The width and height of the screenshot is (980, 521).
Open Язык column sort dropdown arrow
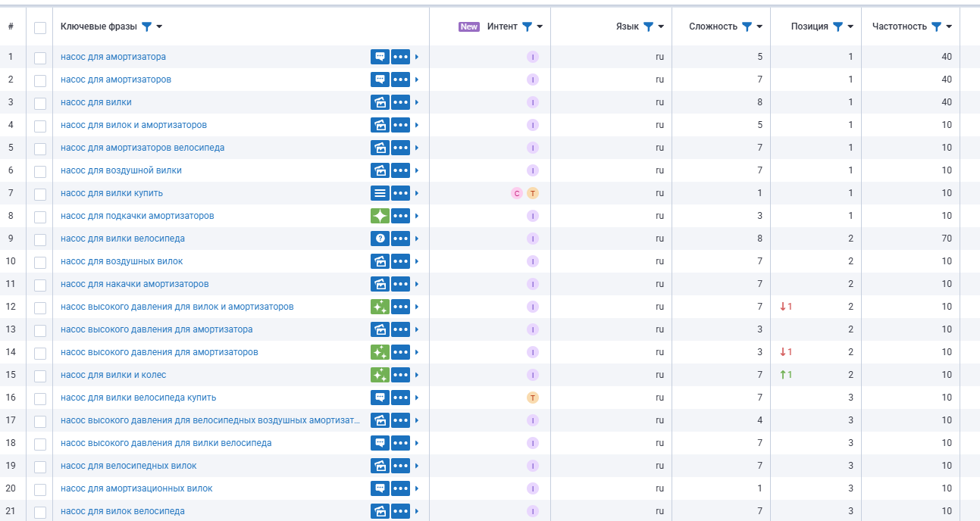click(x=661, y=27)
